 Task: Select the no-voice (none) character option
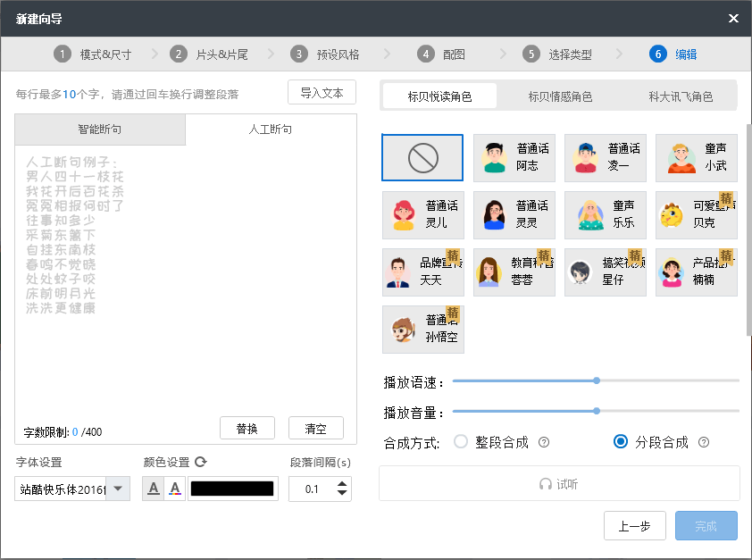tap(422, 158)
